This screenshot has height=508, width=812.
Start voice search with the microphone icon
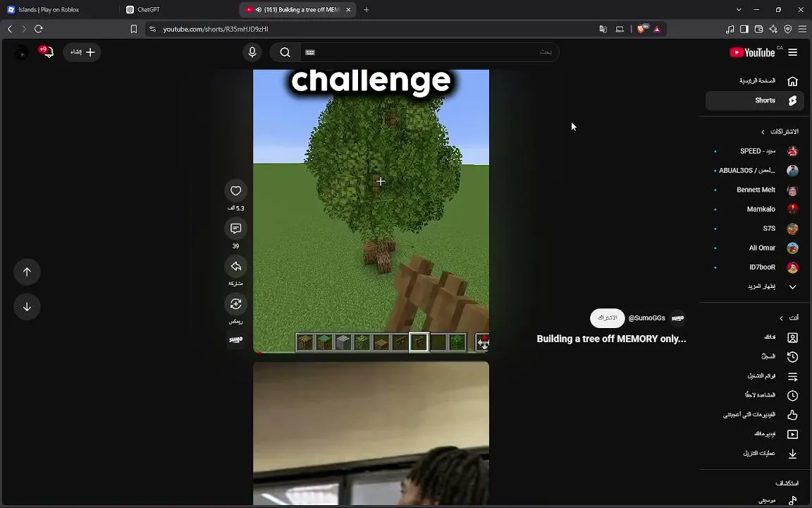coord(252,52)
